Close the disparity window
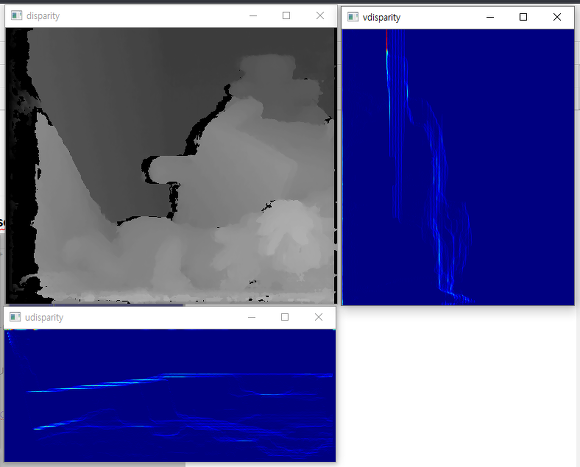The width and height of the screenshot is (580, 467). pyautogui.click(x=320, y=16)
